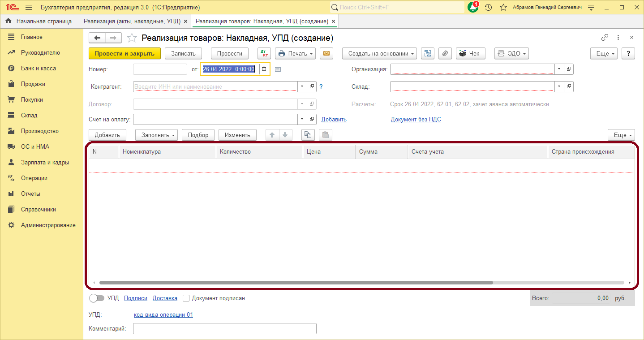The height and width of the screenshot is (340, 644).
Task: Check the Документ подписан checkbox
Action: click(x=187, y=298)
